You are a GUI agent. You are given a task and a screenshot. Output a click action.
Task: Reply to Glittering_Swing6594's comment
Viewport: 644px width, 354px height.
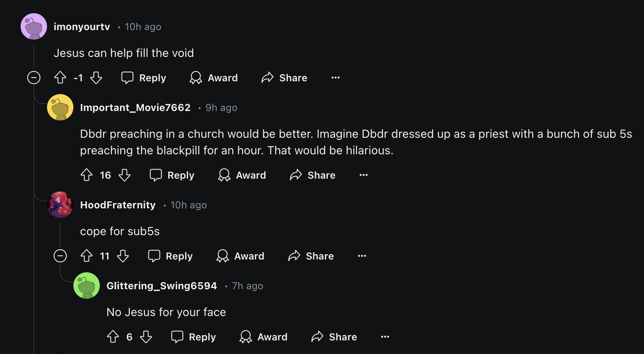[194, 337]
